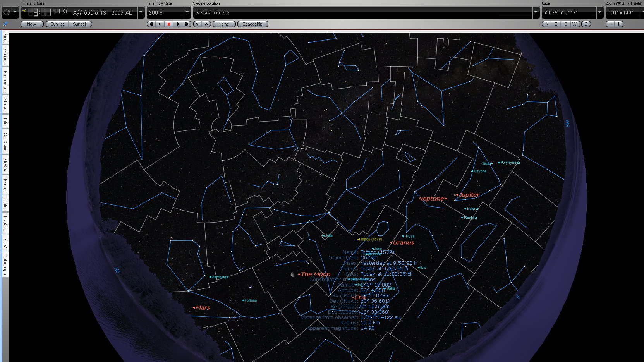Face south with S button
This screenshot has width=644, height=362.
(x=556, y=24)
